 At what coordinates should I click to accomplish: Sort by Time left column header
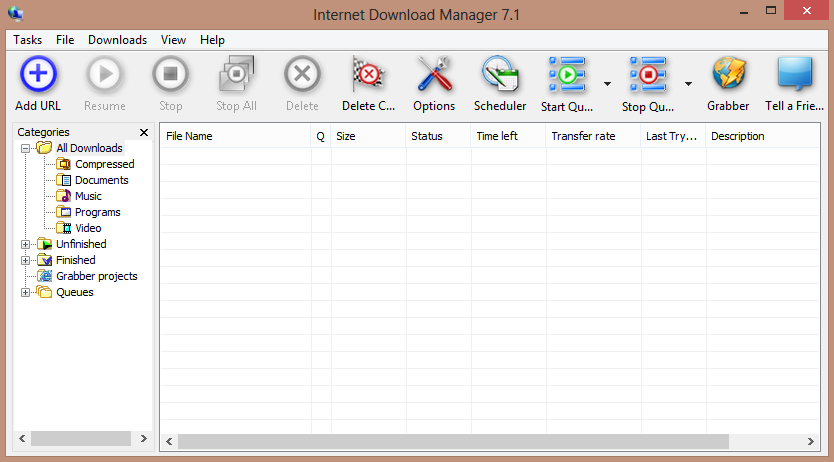pos(508,136)
